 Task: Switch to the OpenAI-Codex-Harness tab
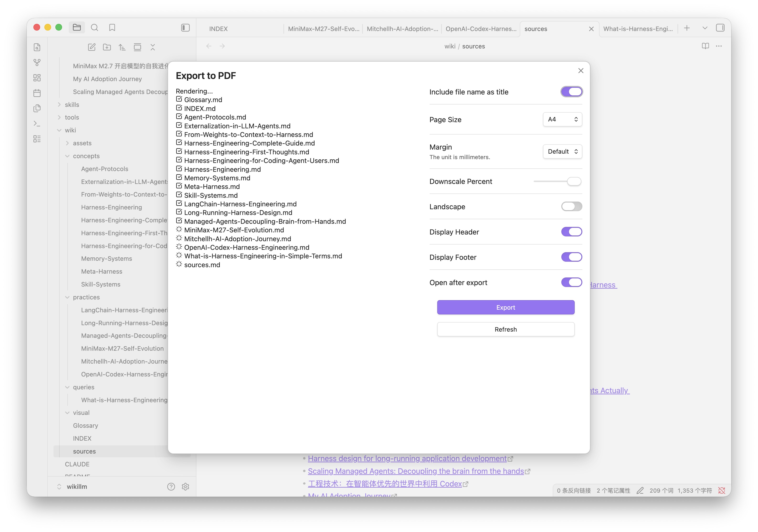point(481,29)
